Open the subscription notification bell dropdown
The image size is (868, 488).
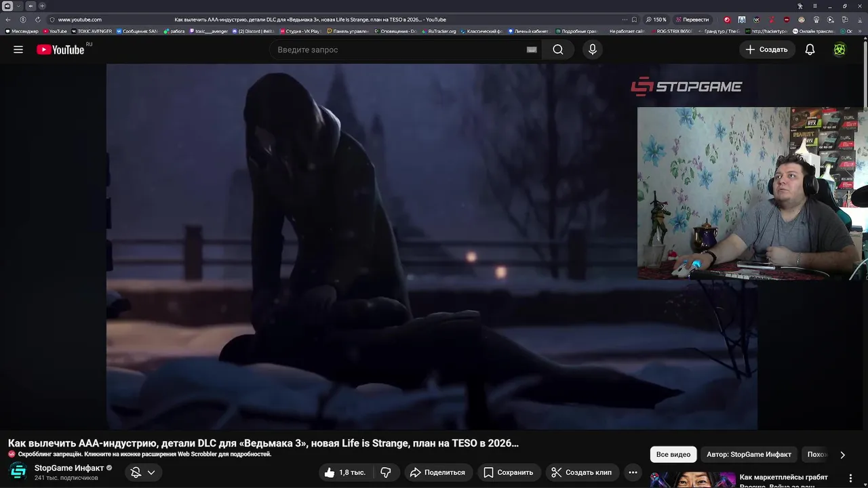(x=142, y=472)
